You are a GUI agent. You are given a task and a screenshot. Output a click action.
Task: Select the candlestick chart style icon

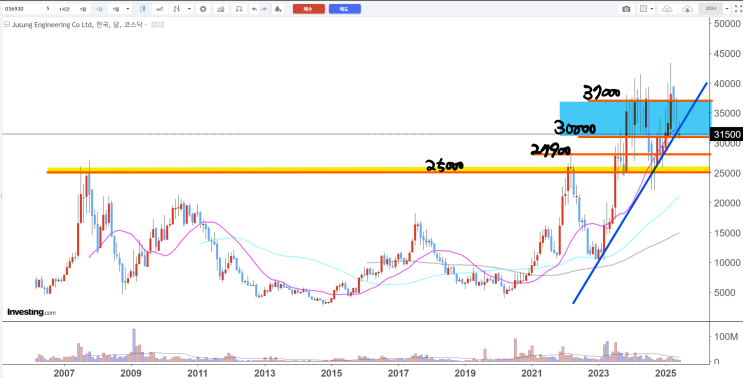pos(143,9)
